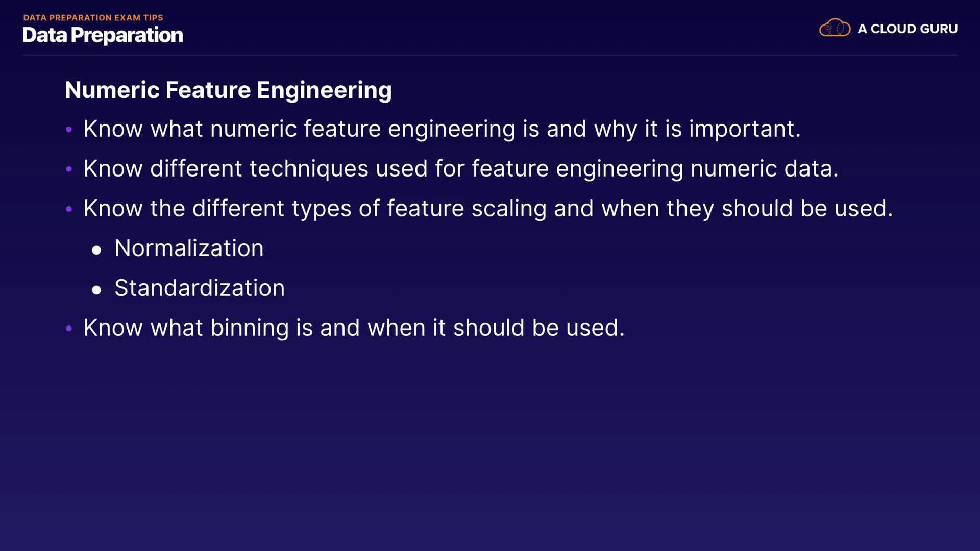Click the word "binning" in the last bullet
This screenshot has height=551, width=980.
(249, 328)
